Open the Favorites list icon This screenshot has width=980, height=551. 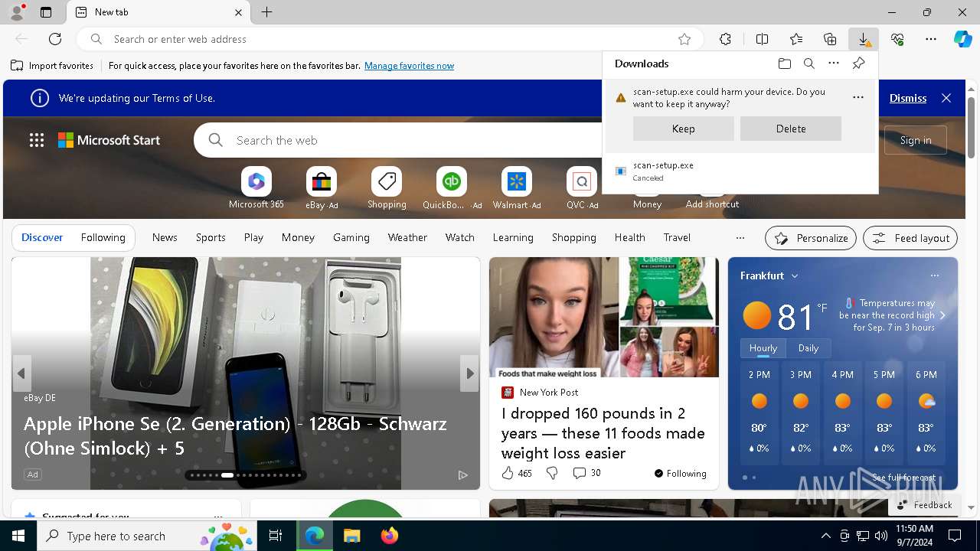(796, 39)
